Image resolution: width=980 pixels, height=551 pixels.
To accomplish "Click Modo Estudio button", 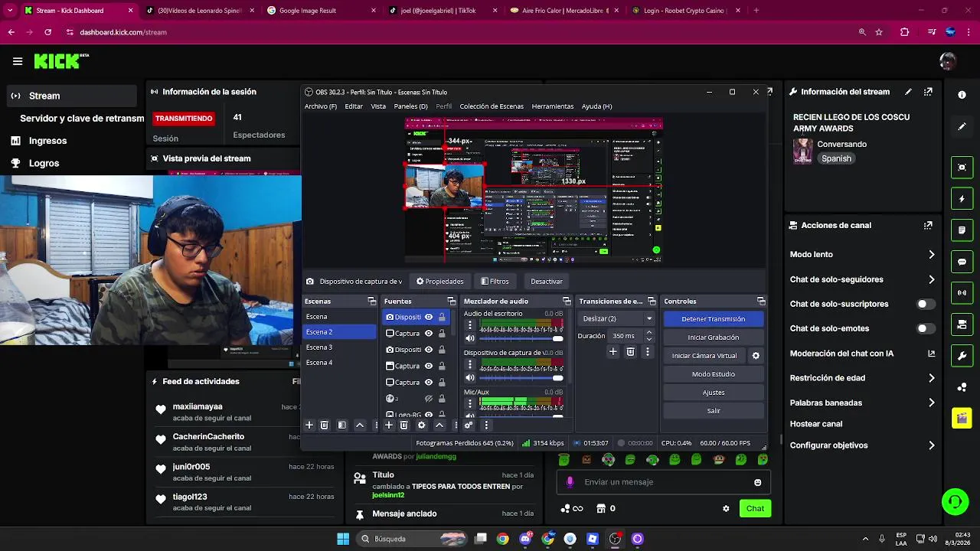I will tap(713, 374).
